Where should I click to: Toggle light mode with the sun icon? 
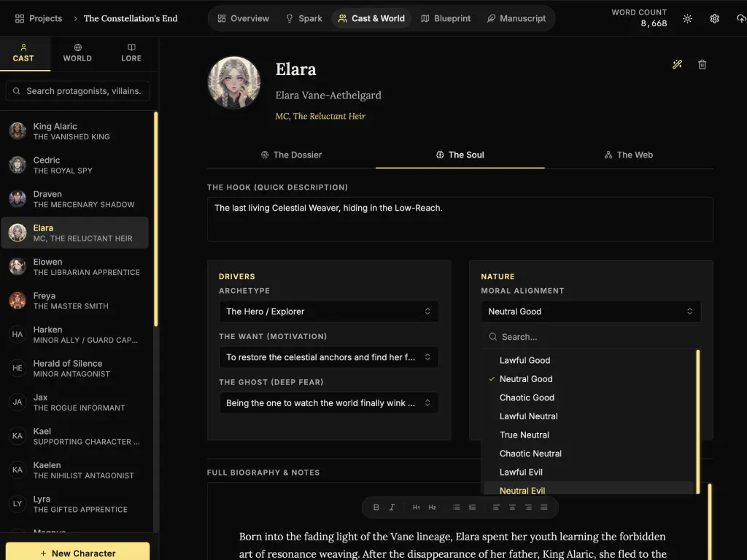coord(687,19)
